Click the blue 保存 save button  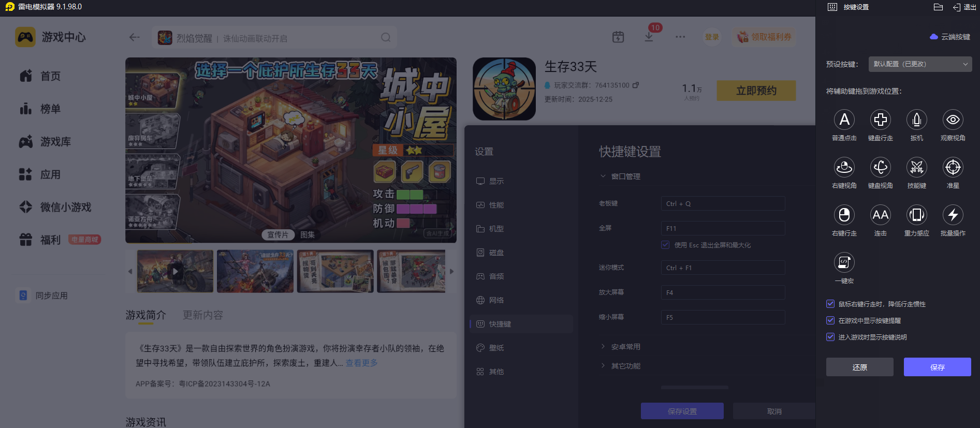point(938,367)
